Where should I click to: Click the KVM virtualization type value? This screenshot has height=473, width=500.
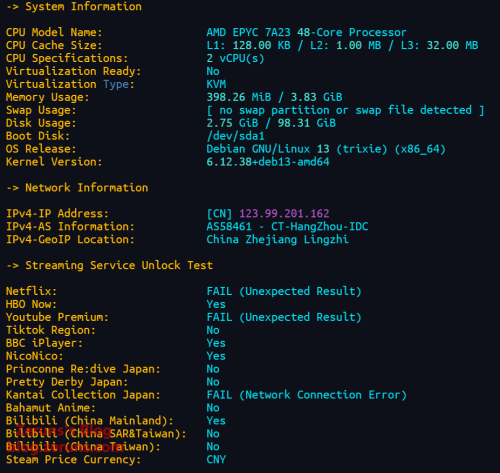coord(216,84)
